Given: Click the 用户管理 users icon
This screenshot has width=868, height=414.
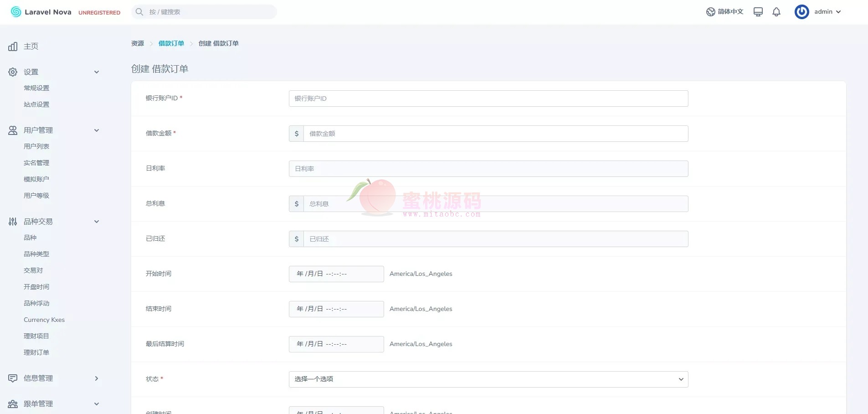Looking at the screenshot, I should coord(13,130).
